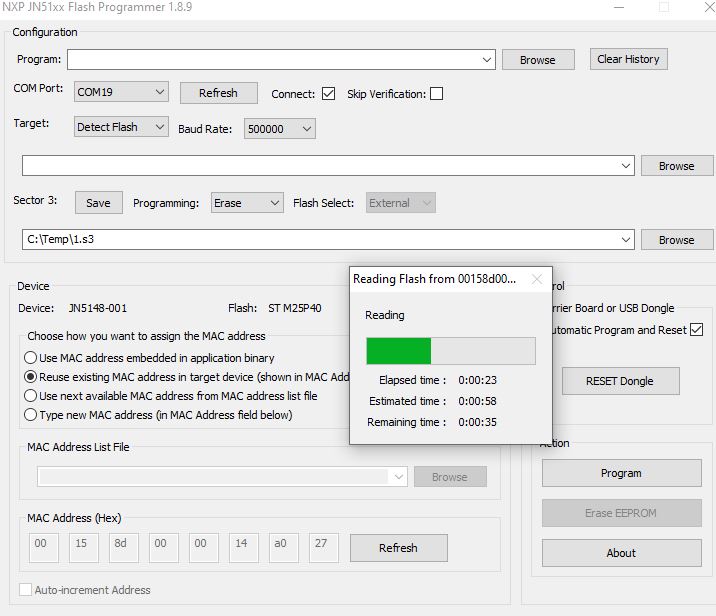Expand the empty file path combo box below Target

pyautogui.click(x=626, y=166)
